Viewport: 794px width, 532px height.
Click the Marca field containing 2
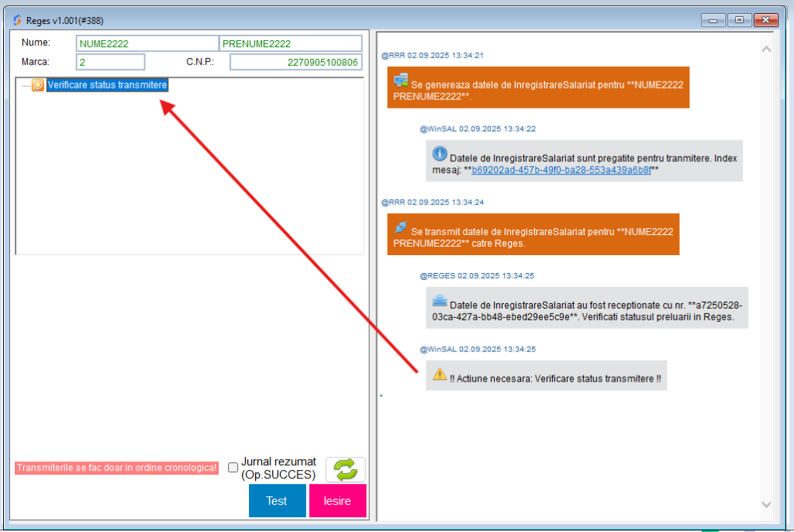click(x=110, y=62)
